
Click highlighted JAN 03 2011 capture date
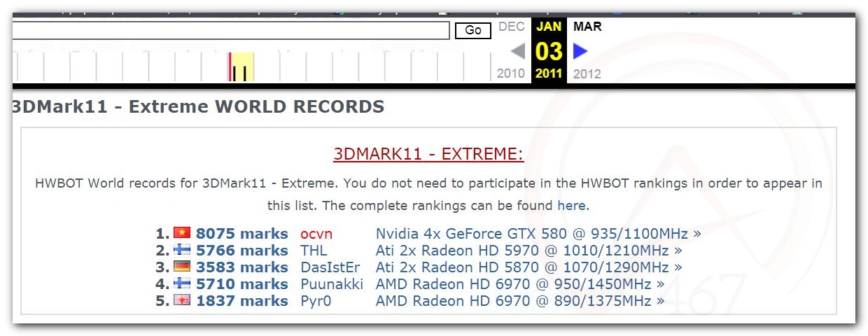(x=549, y=50)
